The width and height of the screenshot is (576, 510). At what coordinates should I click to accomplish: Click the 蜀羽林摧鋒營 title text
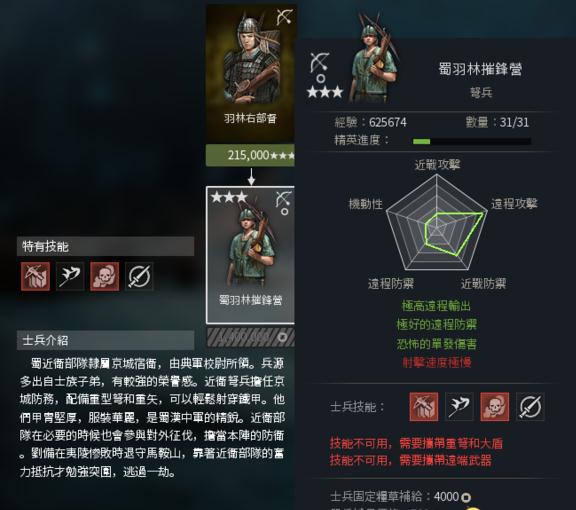point(480,69)
